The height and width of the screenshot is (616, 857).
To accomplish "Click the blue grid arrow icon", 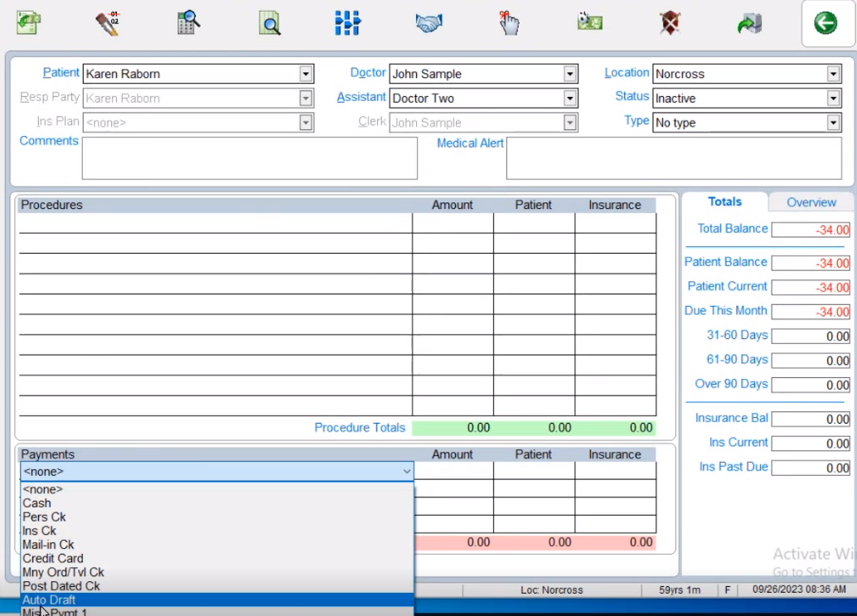I will pos(347,23).
